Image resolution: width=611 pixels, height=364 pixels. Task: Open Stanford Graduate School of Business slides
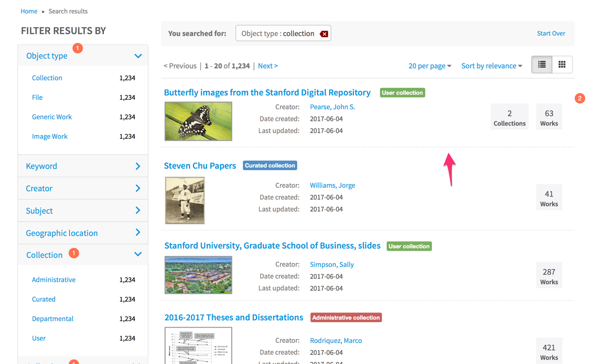coord(272,246)
